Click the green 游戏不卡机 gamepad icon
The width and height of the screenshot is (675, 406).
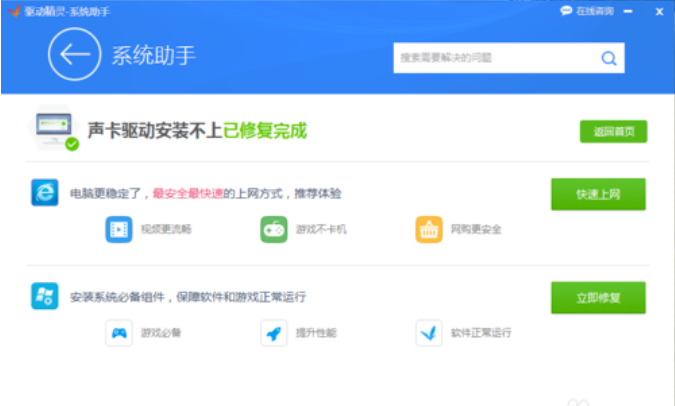tap(274, 229)
